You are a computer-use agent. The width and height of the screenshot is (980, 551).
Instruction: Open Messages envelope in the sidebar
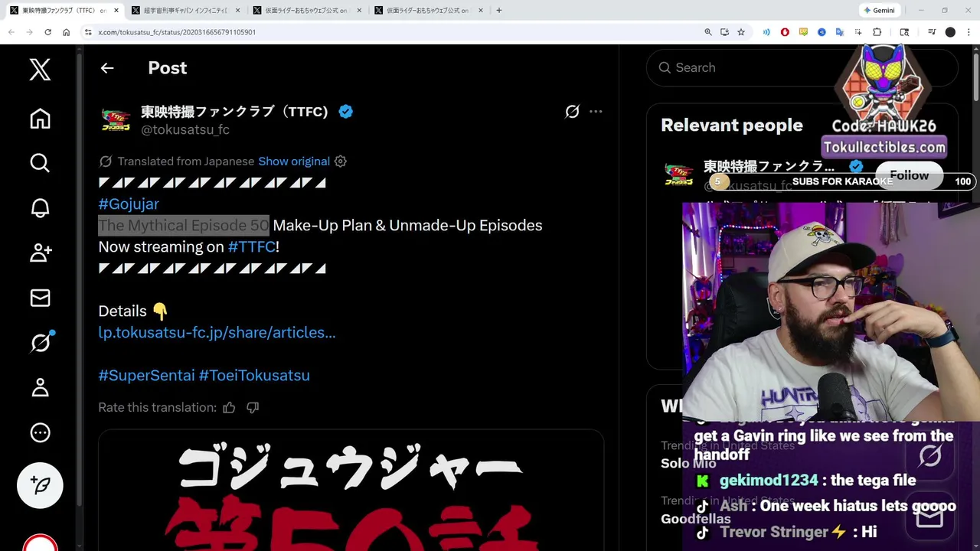pos(40,298)
